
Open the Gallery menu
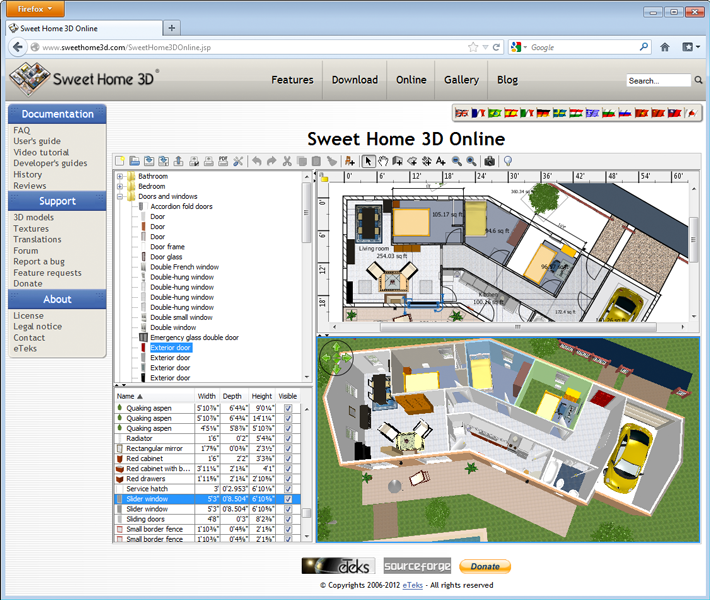pos(461,80)
